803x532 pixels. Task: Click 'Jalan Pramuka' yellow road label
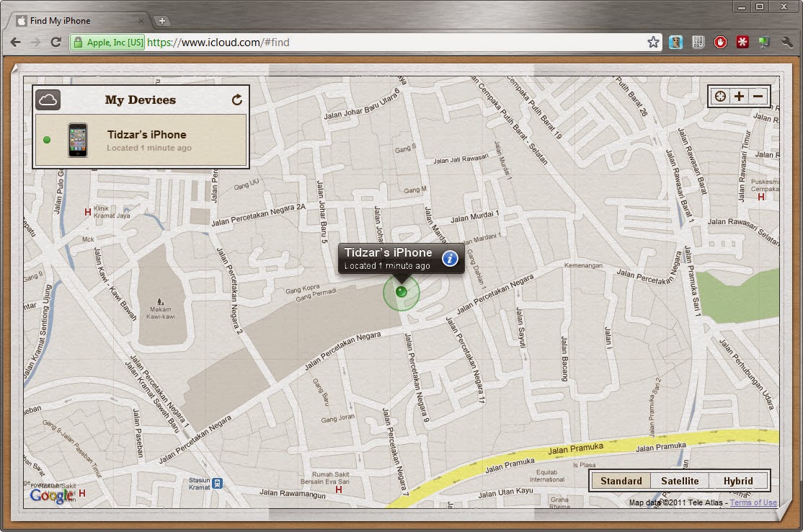click(576, 450)
